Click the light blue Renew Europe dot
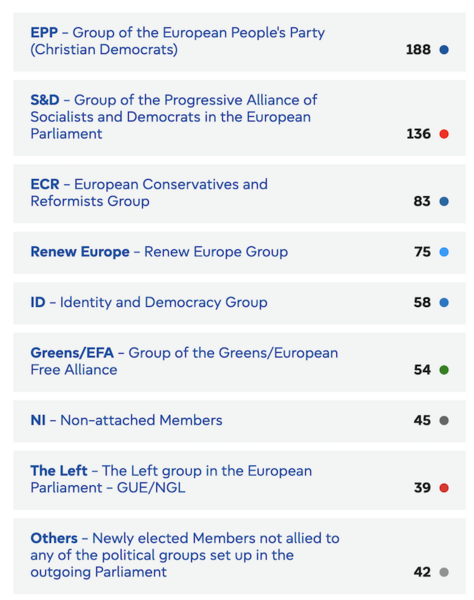Image resolution: width=474 pixels, height=600 pixels. [x=444, y=252]
